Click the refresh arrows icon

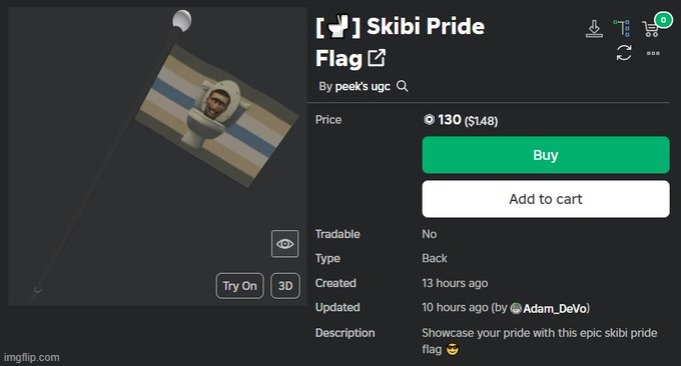tap(624, 53)
